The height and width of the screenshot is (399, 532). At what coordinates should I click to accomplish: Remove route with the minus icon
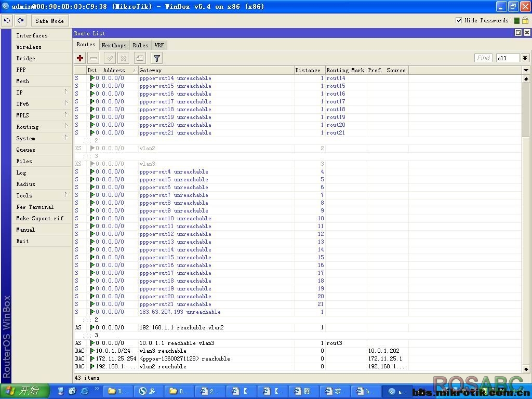(94, 58)
